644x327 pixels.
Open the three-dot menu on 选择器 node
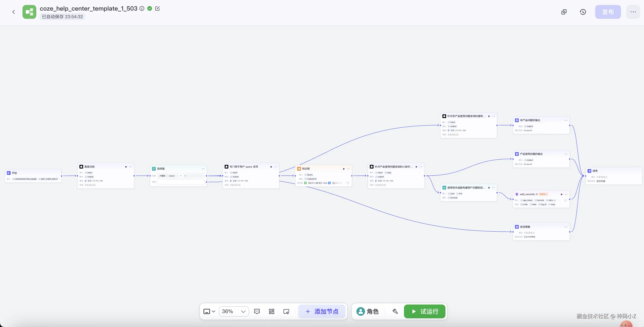(x=203, y=169)
